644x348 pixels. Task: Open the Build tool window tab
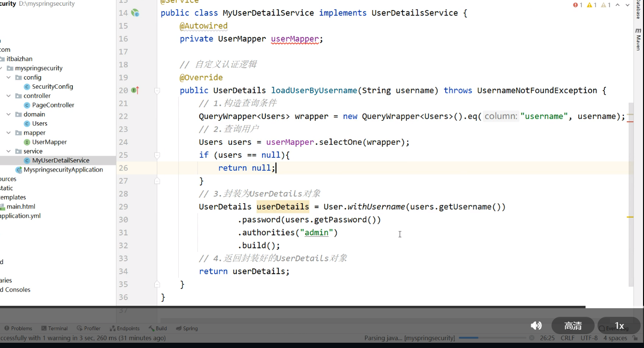click(x=158, y=328)
